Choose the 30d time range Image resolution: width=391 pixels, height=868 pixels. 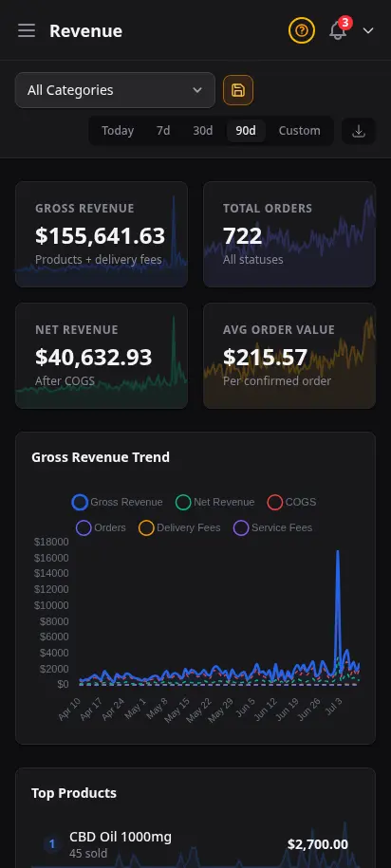[x=203, y=131]
